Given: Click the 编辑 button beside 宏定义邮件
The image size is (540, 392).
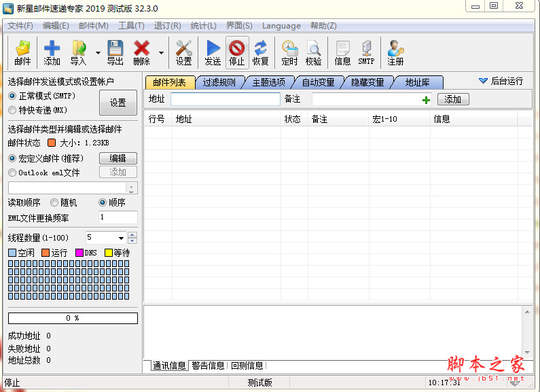Looking at the screenshot, I should tap(118, 158).
